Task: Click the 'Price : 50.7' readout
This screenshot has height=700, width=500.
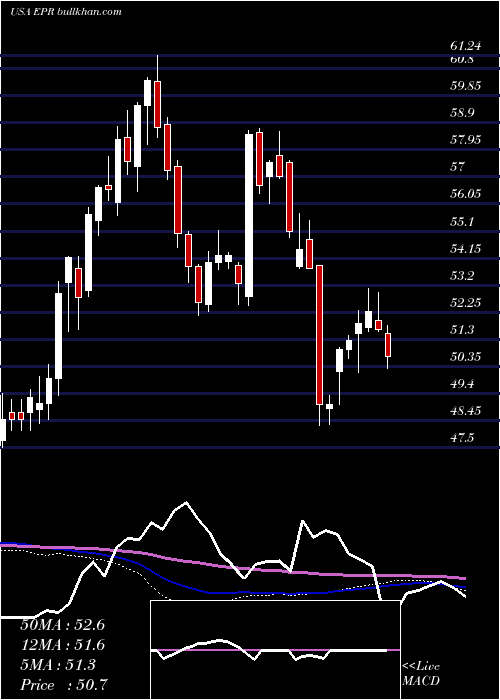Action: [64, 685]
